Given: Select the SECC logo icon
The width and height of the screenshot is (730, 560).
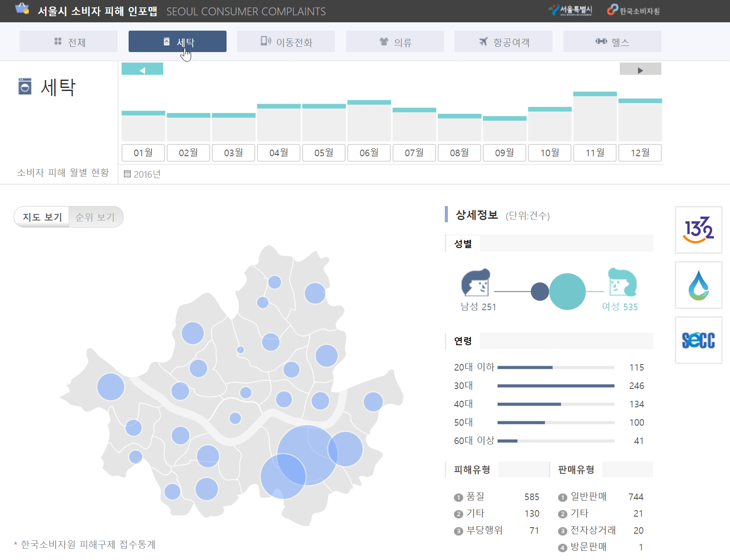Looking at the screenshot, I should click(x=698, y=340).
